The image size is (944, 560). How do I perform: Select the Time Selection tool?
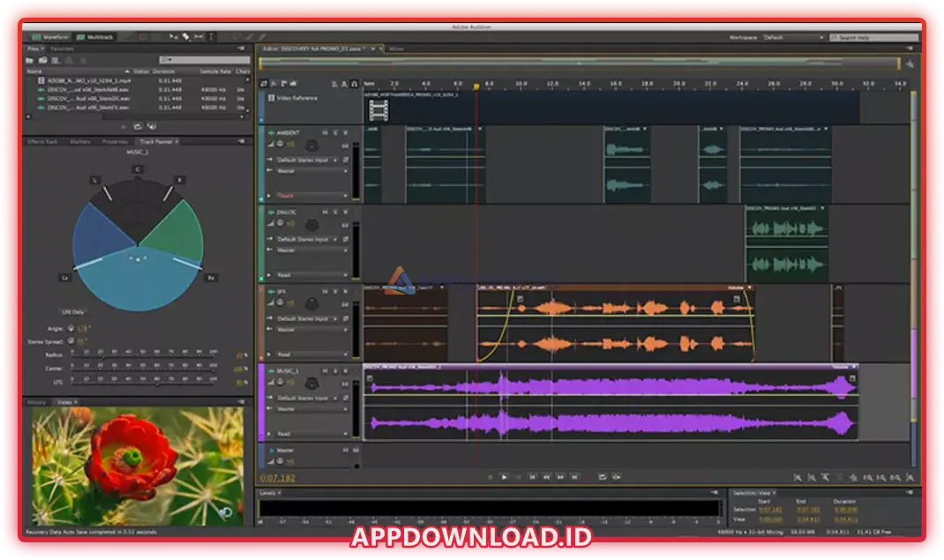tap(211, 37)
